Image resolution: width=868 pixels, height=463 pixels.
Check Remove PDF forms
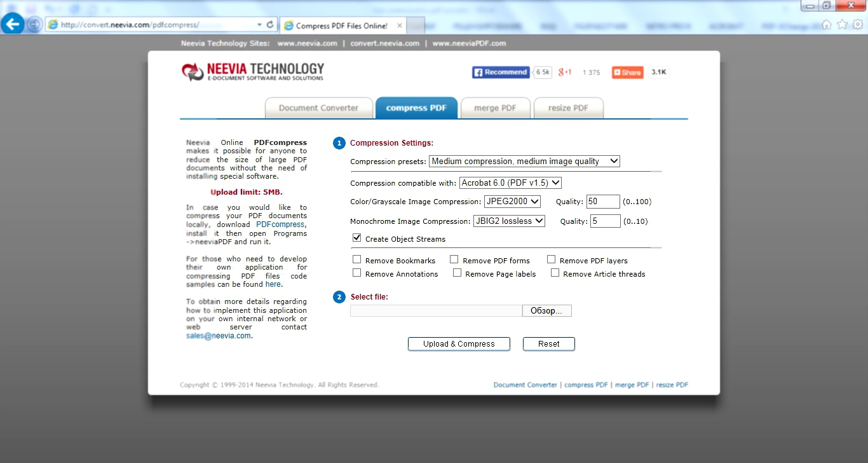tap(454, 259)
